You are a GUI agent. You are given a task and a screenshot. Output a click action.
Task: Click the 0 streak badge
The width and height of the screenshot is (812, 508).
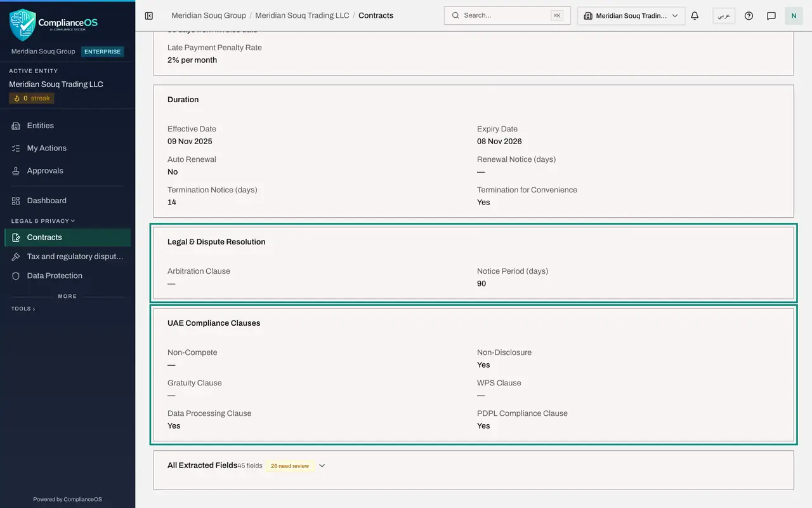32,98
